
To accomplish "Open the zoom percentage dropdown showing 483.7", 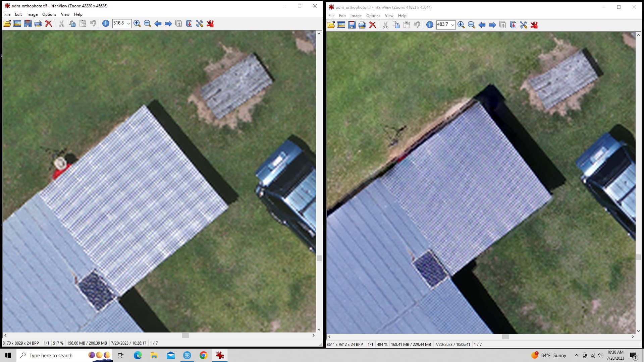I will [453, 25].
